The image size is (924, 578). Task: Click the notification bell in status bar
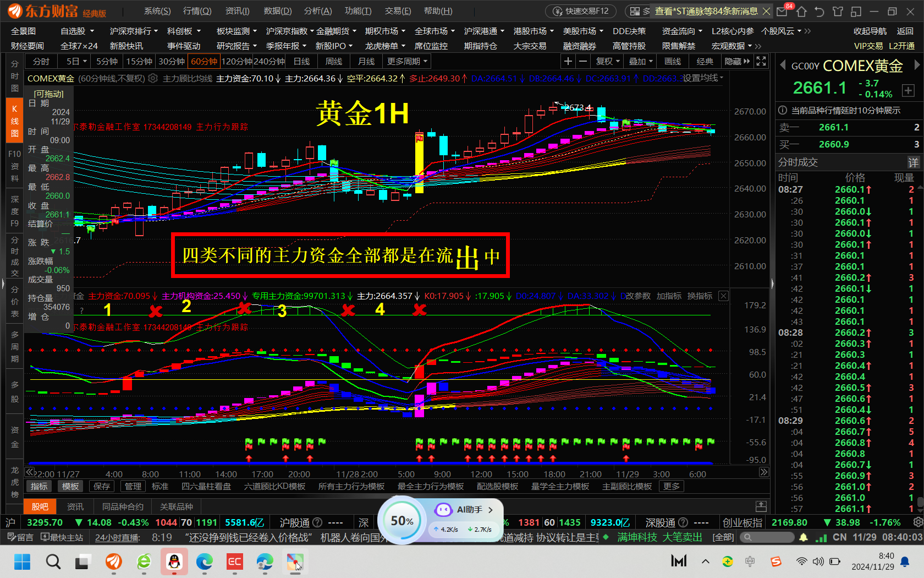[804, 537]
